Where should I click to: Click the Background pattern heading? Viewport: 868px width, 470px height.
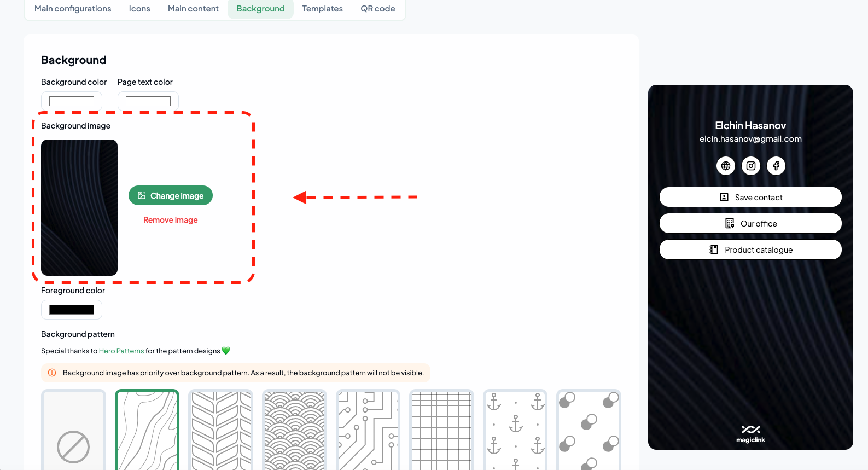point(78,334)
